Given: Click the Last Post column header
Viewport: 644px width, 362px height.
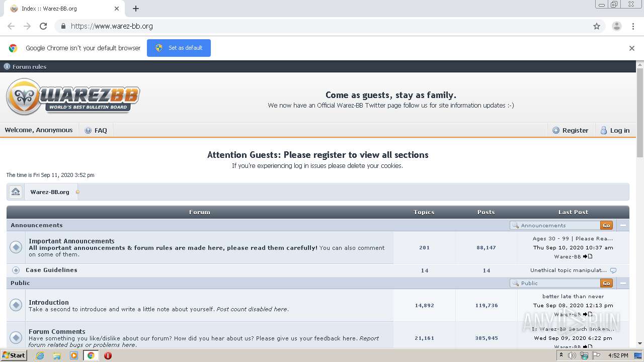Looking at the screenshot, I should point(573,212).
